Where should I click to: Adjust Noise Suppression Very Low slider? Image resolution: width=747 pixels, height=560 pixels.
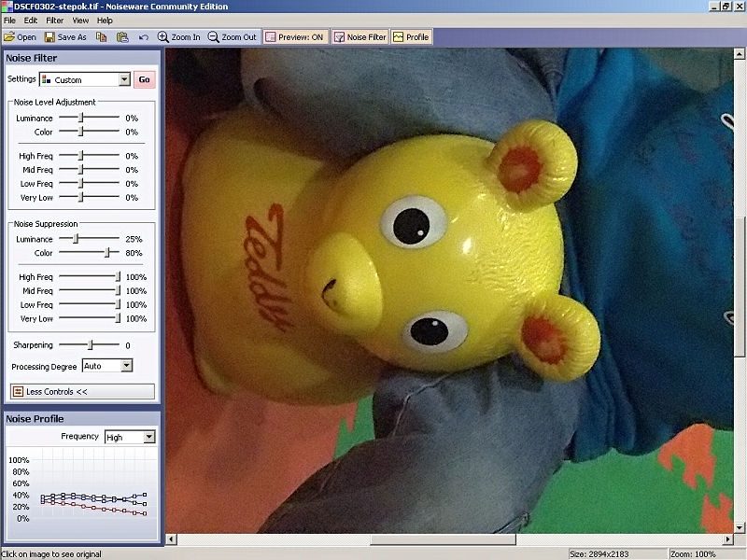[118, 318]
